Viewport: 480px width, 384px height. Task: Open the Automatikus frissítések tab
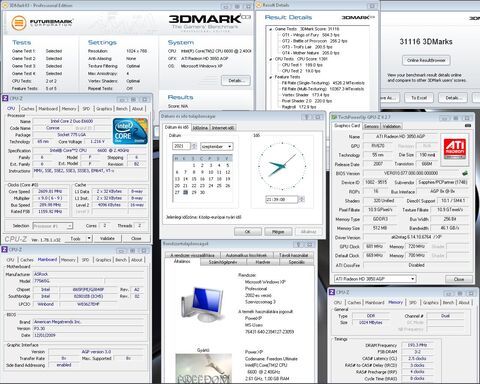click(x=246, y=255)
